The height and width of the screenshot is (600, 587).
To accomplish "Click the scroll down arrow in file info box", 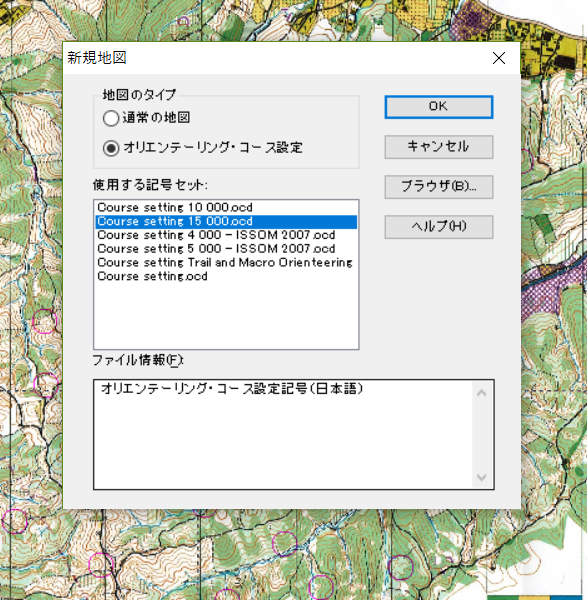I will point(481,477).
